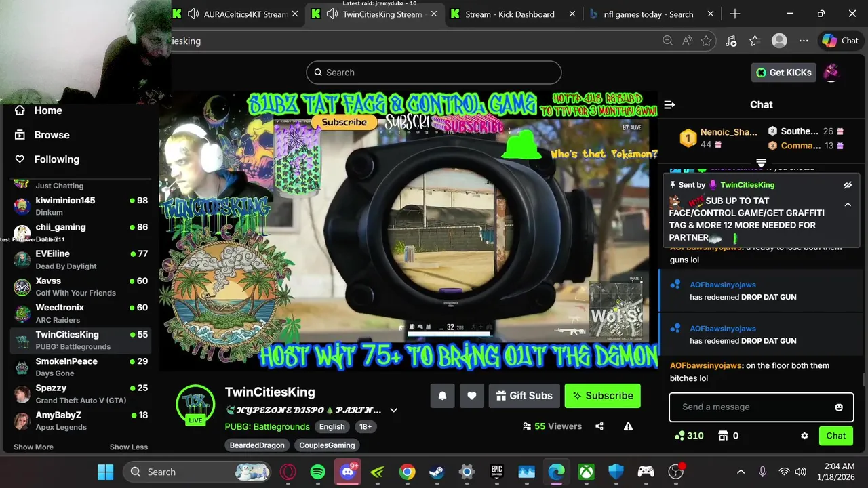Open EVEiline channel in sidebar

[81, 260]
